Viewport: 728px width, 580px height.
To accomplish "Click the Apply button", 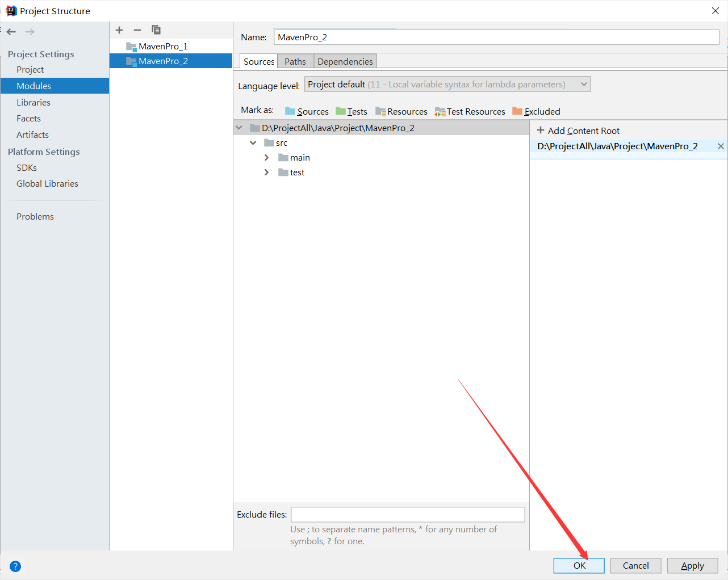I will pos(692,565).
